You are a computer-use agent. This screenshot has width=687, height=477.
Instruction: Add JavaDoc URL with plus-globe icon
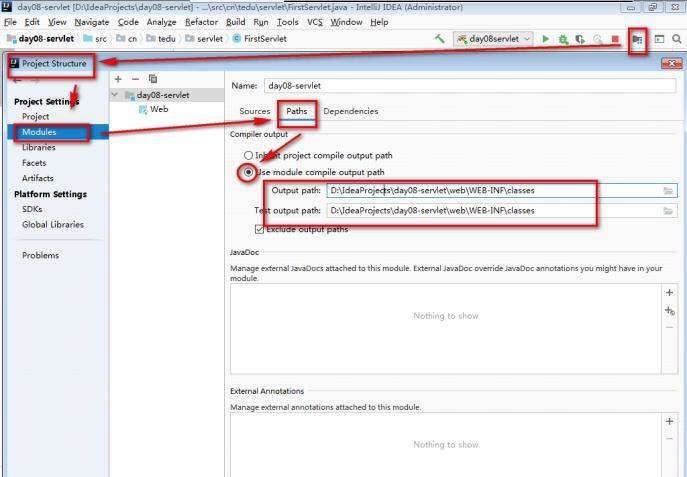(x=669, y=311)
